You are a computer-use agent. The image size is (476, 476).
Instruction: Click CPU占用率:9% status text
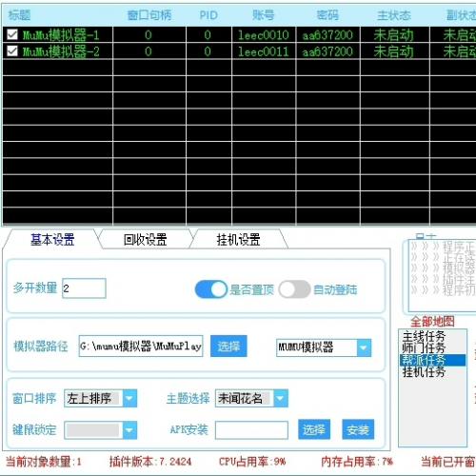[252, 462]
